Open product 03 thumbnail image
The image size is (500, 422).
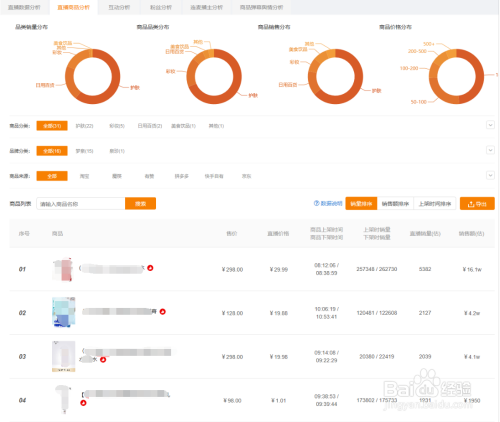[x=64, y=356]
